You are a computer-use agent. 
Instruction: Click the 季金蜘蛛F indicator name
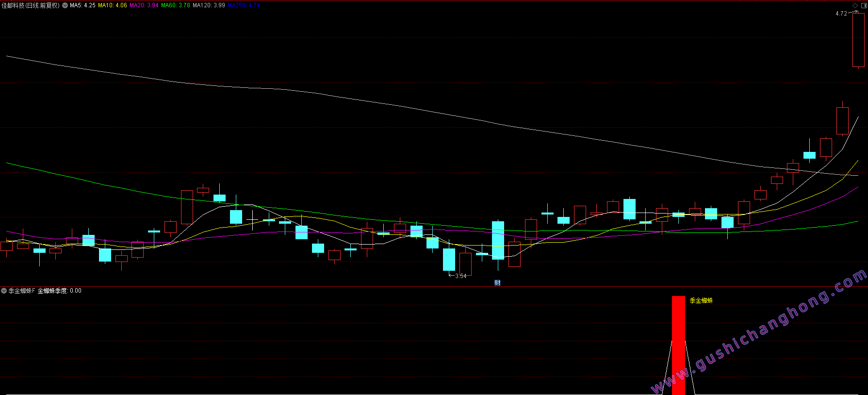tap(22, 291)
